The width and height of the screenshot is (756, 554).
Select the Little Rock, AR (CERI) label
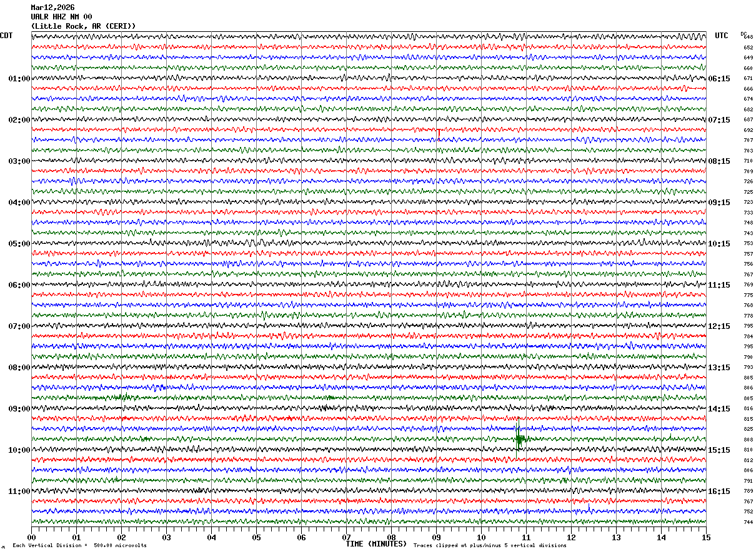tap(83, 26)
